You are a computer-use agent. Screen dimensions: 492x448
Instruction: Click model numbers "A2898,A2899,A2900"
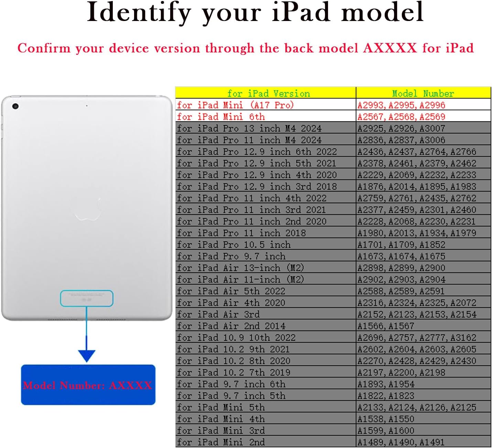[x=401, y=268]
